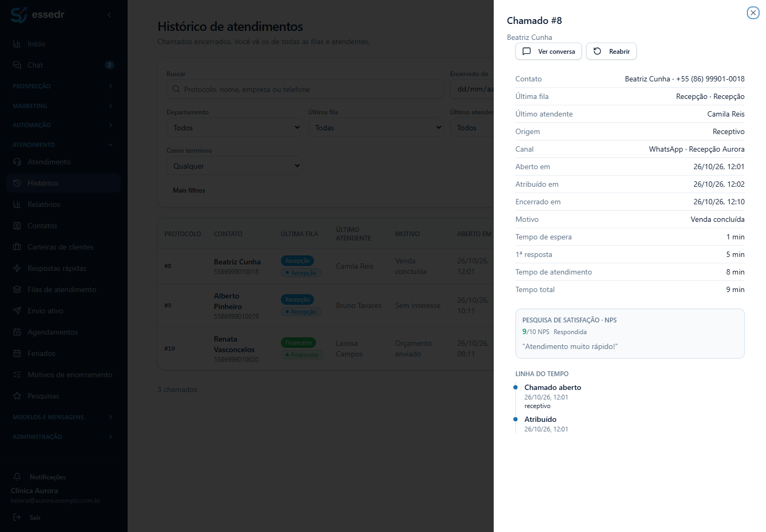Select Alberto Pinheiro row in the table
The width and height of the screenshot is (766, 532).
pos(326,305)
